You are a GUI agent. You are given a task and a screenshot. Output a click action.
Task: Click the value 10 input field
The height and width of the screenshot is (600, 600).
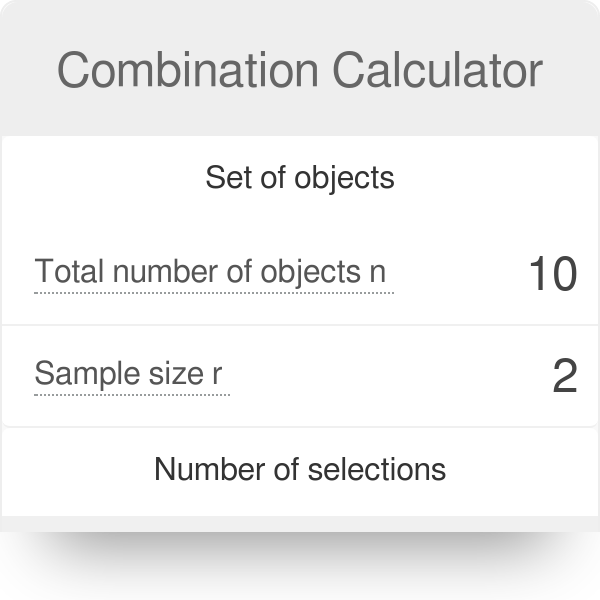[552, 274]
